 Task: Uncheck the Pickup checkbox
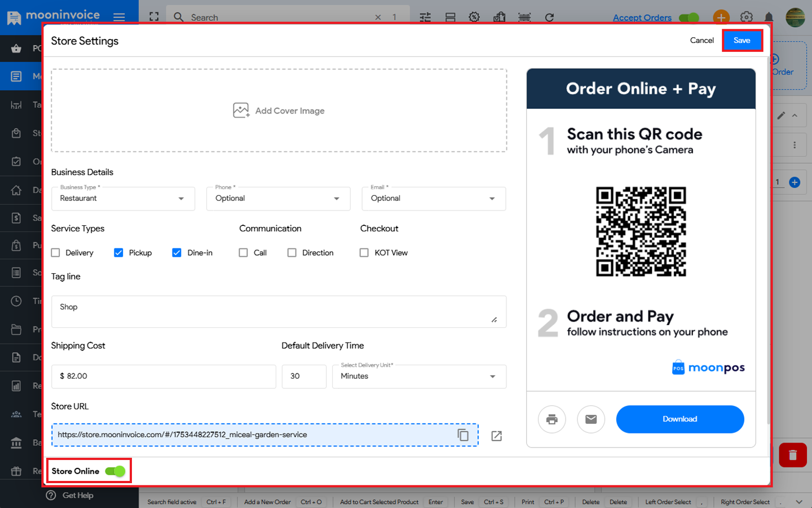coord(118,253)
